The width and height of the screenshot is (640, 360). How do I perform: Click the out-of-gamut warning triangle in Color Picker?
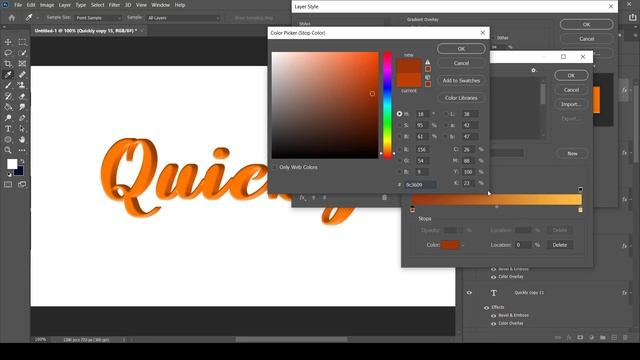(x=427, y=62)
